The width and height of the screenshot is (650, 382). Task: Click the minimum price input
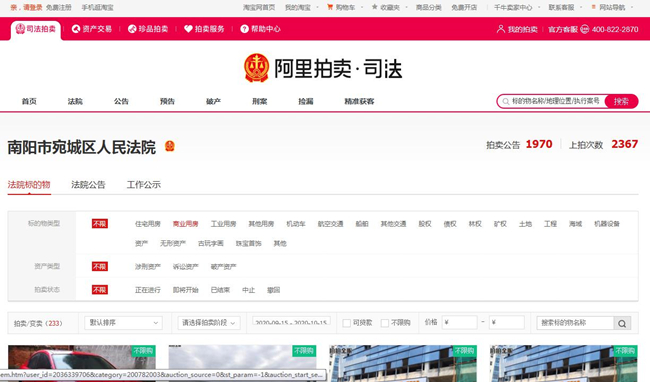point(459,323)
